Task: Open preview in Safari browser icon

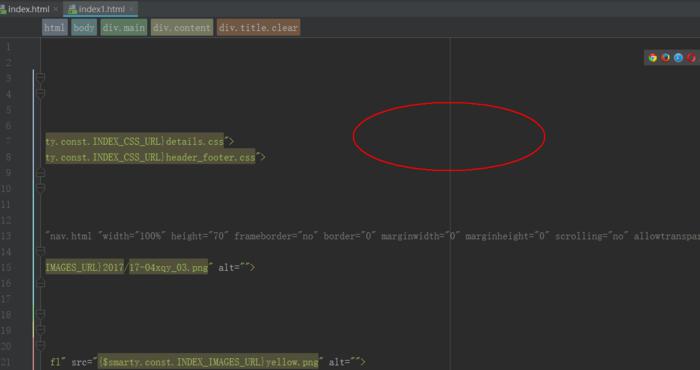Action: point(679,58)
